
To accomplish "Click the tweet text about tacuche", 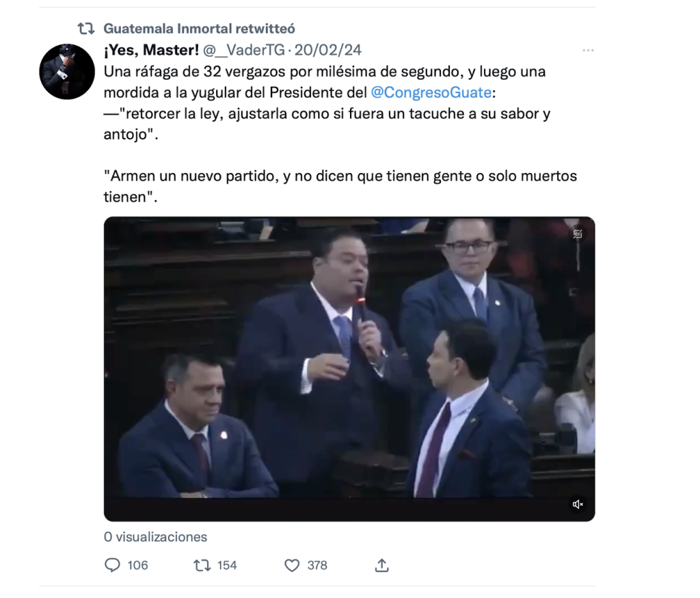I will coord(327,124).
